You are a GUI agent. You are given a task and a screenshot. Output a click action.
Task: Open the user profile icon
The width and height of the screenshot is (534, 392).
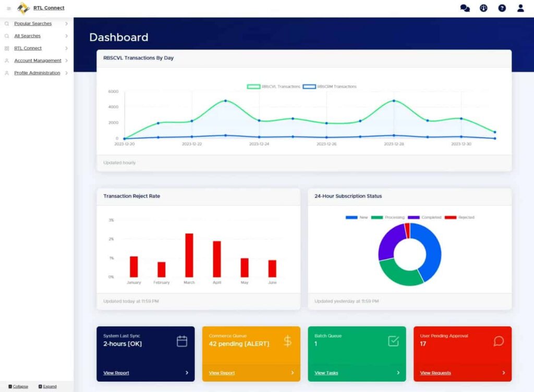520,8
